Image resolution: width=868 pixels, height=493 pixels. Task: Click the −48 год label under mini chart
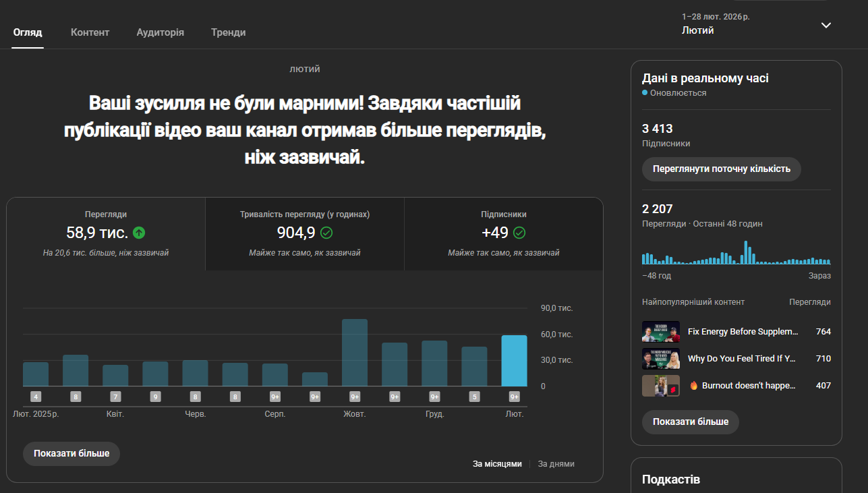(657, 276)
